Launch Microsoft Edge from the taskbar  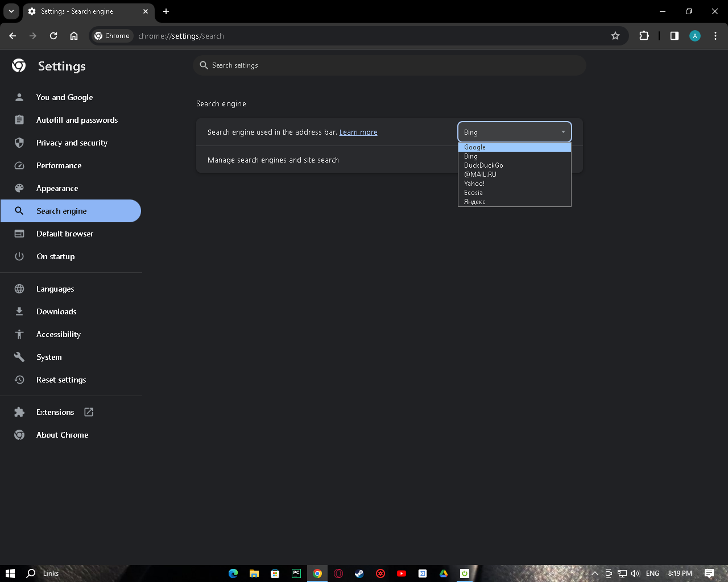[233, 573]
